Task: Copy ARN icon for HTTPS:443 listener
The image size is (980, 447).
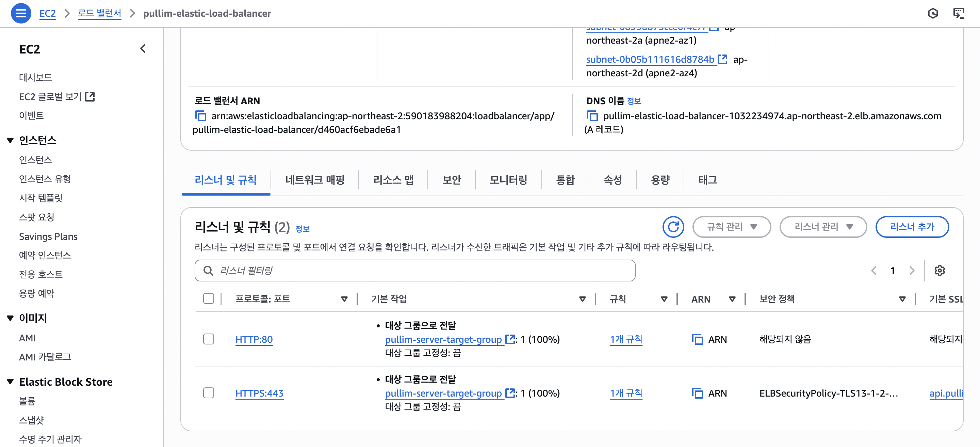Action: tap(697, 393)
